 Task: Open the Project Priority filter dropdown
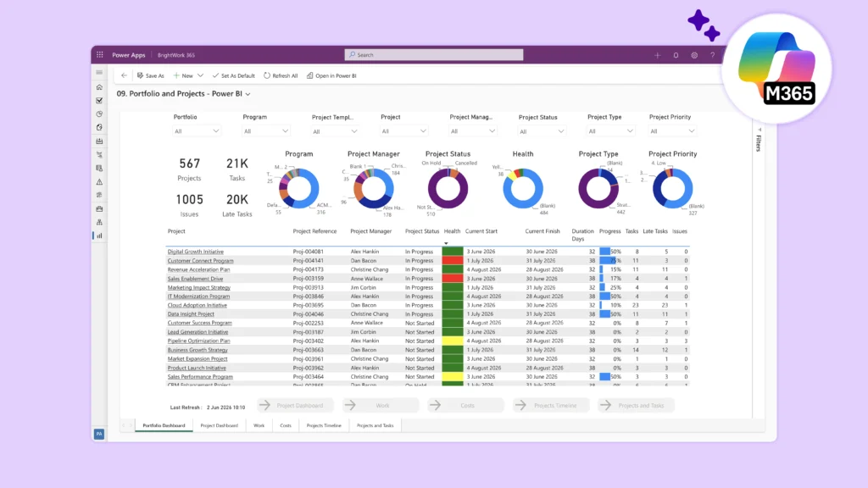coord(672,131)
